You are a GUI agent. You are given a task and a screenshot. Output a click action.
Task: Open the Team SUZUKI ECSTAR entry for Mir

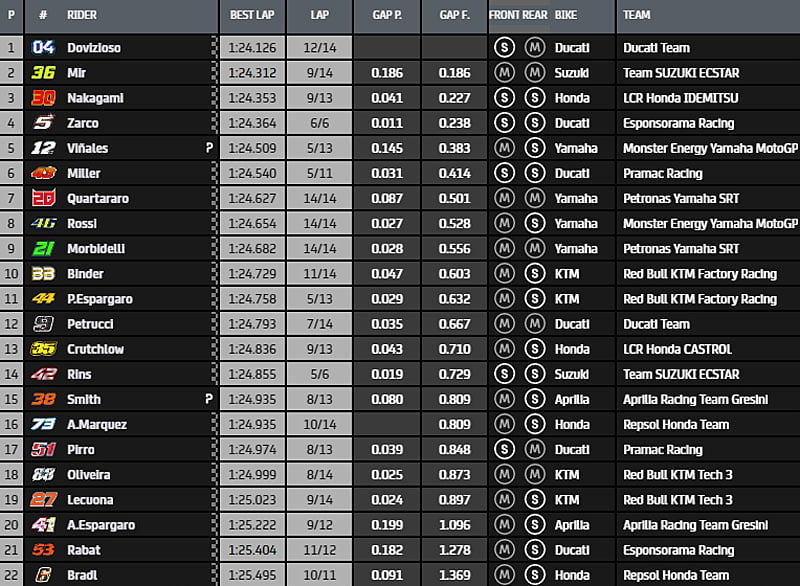tap(681, 72)
